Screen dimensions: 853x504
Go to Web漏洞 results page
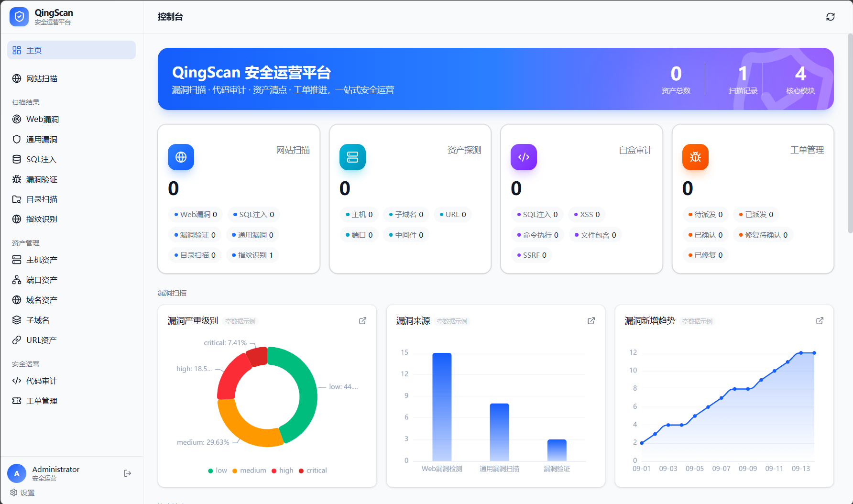click(71, 119)
